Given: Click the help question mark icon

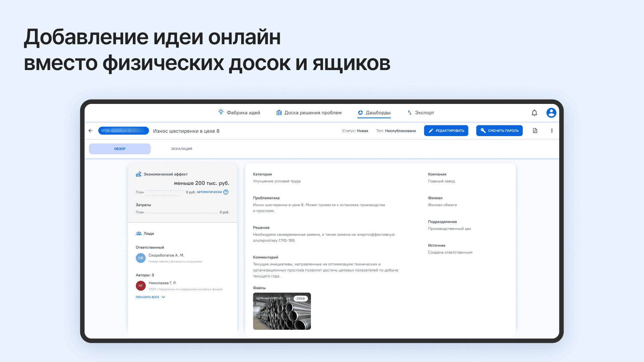Looking at the screenshot, I should pos(226,192).
